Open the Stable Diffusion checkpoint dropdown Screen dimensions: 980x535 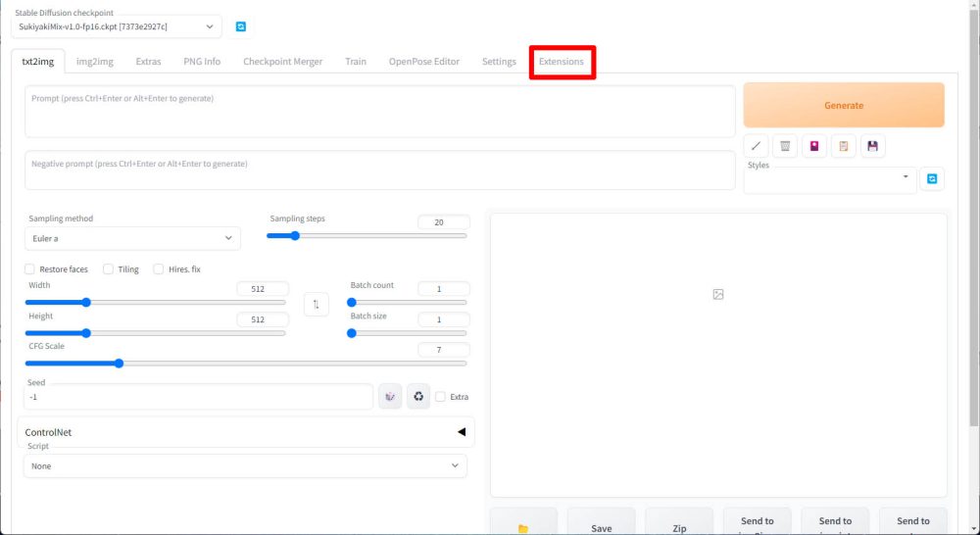tap(116, 26)
